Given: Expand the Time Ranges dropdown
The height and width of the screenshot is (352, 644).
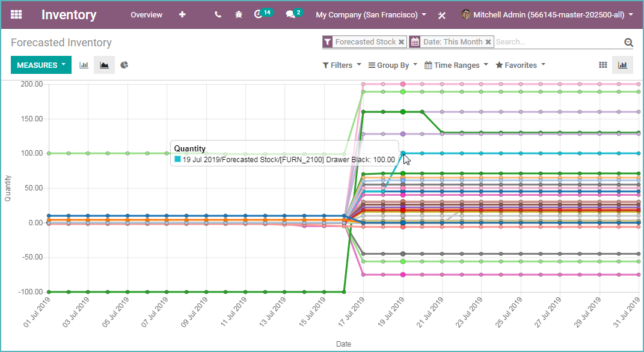Looking at the screenshot, I should tap(455, 65).
